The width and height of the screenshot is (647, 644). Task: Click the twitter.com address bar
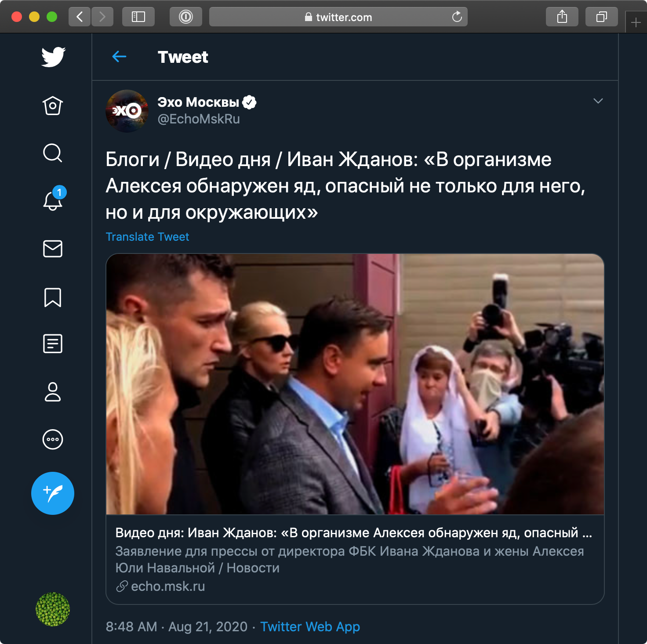click(x=338, y=17)
